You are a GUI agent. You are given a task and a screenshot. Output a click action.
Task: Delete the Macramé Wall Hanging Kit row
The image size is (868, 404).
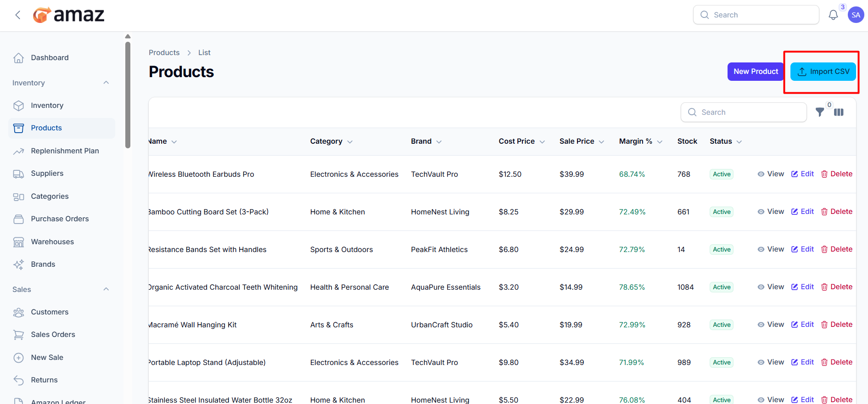[836, 325]
